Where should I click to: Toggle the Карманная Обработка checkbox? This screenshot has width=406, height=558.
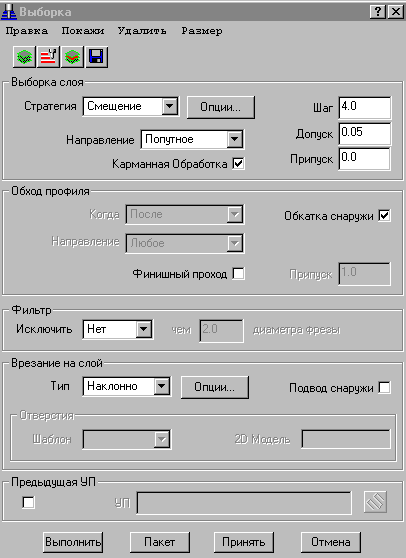(x=238, y=164)
